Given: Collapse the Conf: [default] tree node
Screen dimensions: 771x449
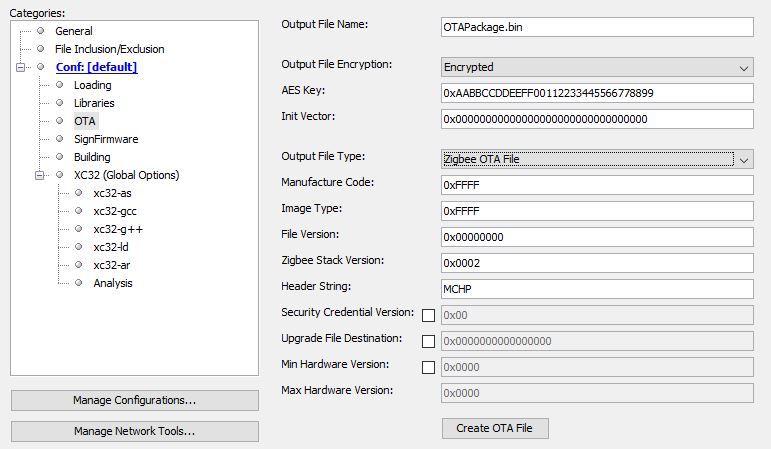Looking at the screenshot, I should pyautogui.click(x=20, y=67).
